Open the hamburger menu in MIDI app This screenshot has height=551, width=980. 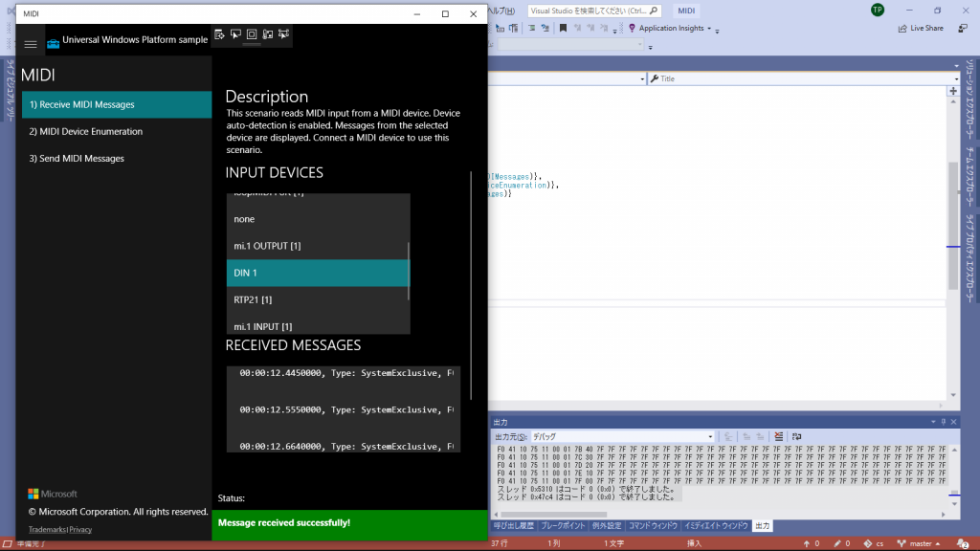pyautogui.click(x=30, y=44)
